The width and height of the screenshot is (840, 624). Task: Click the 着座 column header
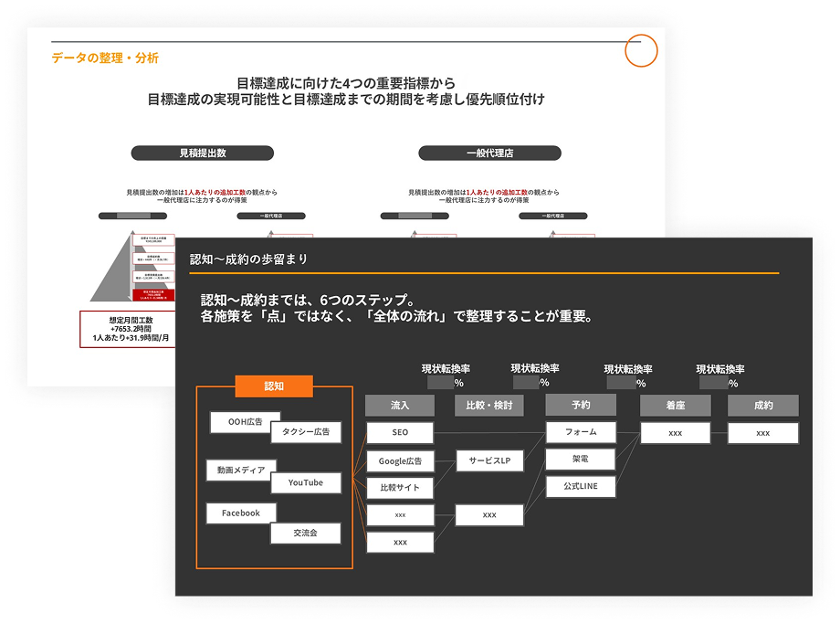tap(676, 406)
